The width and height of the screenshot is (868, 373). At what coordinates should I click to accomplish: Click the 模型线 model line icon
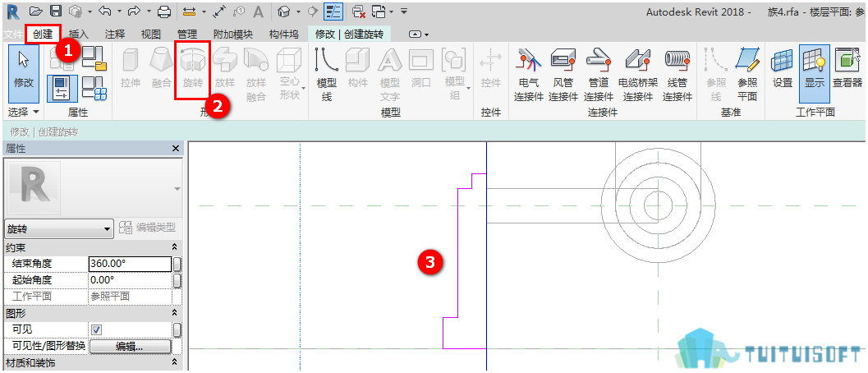[327, 73]
